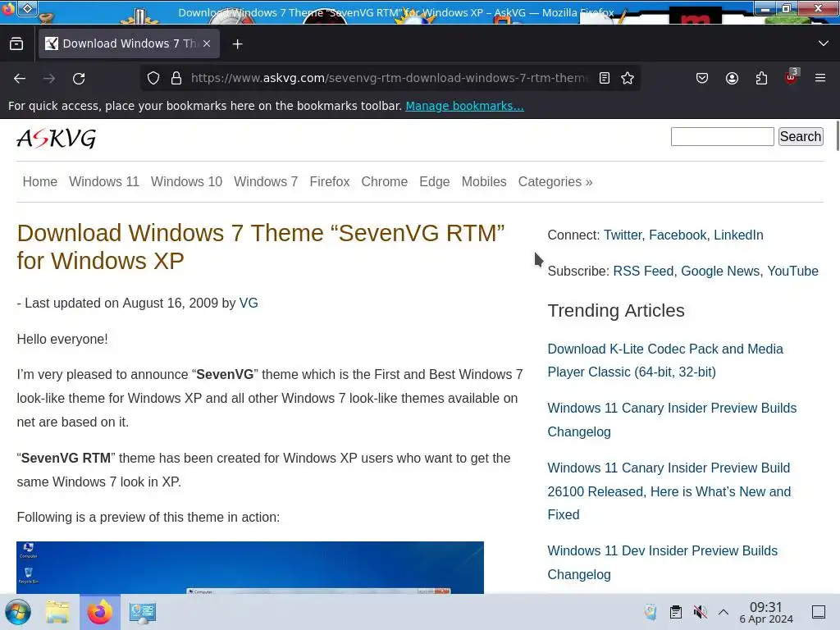Screen dimensions: 840x630
Task: Click the AskVG site logo
Action: tap(57, 139)
